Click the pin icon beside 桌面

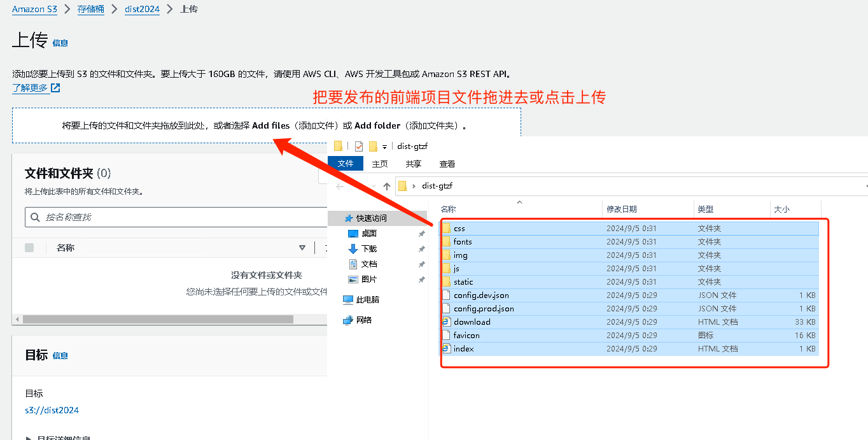pos(421,234)
